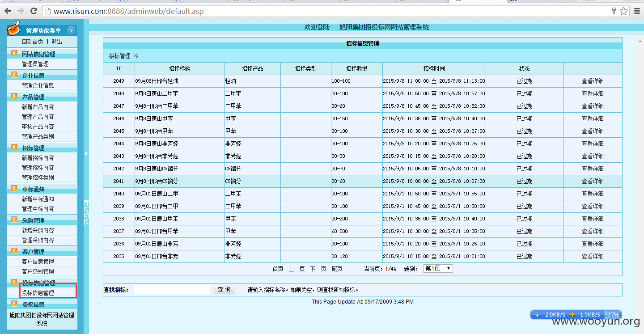The width and height of the screenshot is (644, 334).
Task: View 查看详细 for row ID 2049
Action: pyautogui.click(x=593, y=81)
